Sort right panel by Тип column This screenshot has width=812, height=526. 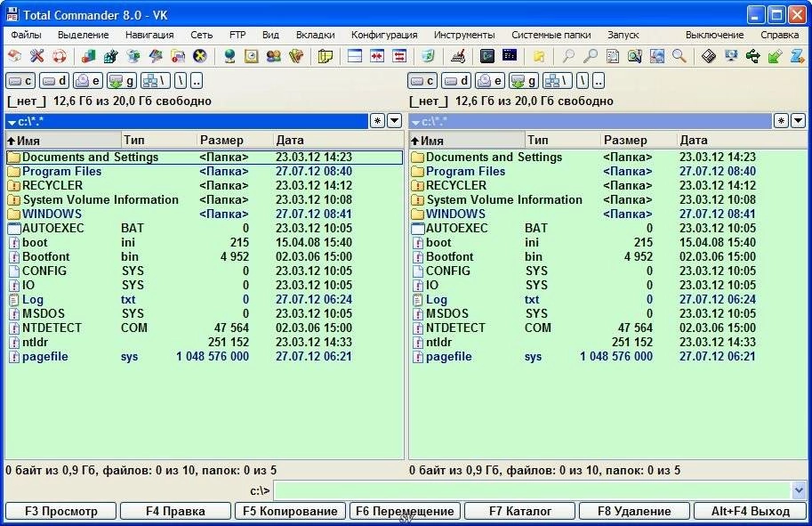tap(563, 140)
